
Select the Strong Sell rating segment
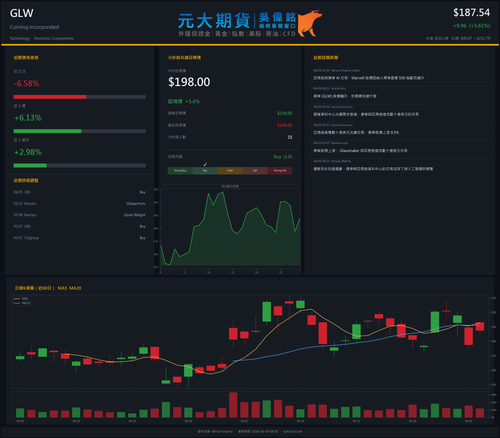coord(280,171)
